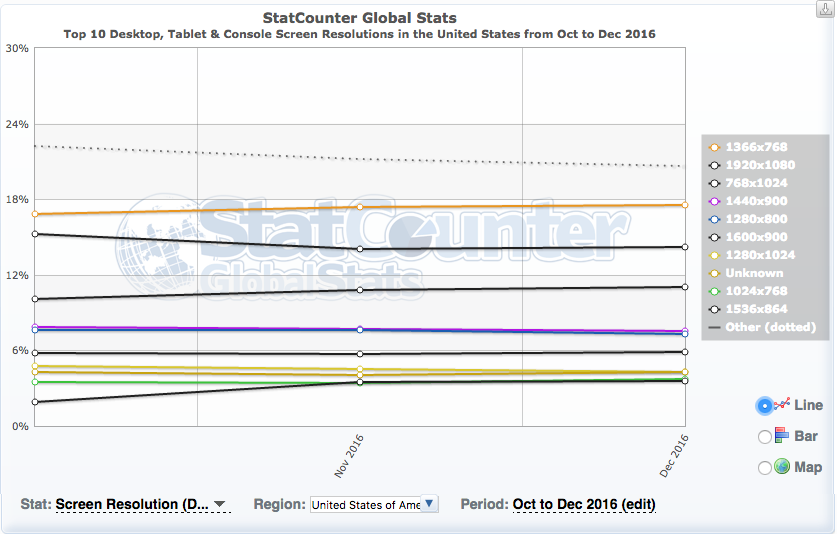Click the 1366x768 orange legend marker
This screenshot has width=837, height=534.
tap(714, 147)
